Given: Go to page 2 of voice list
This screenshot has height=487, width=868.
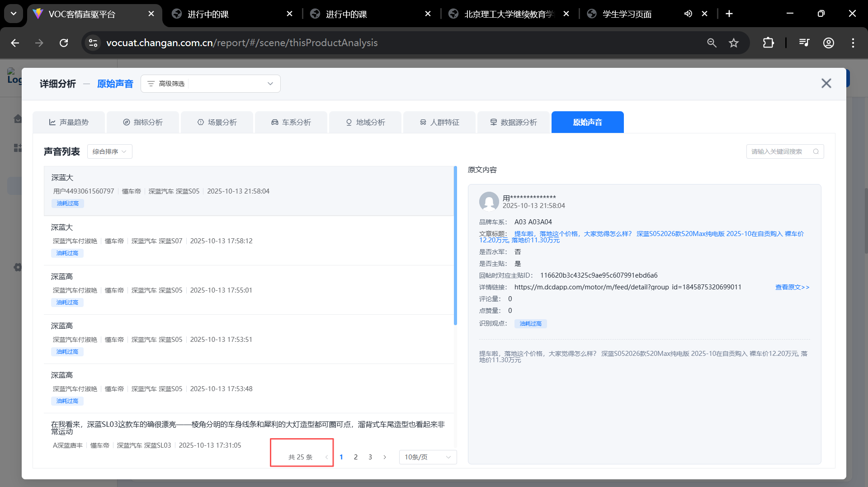Looking at the screenshot, I should [x=356, y=457].
